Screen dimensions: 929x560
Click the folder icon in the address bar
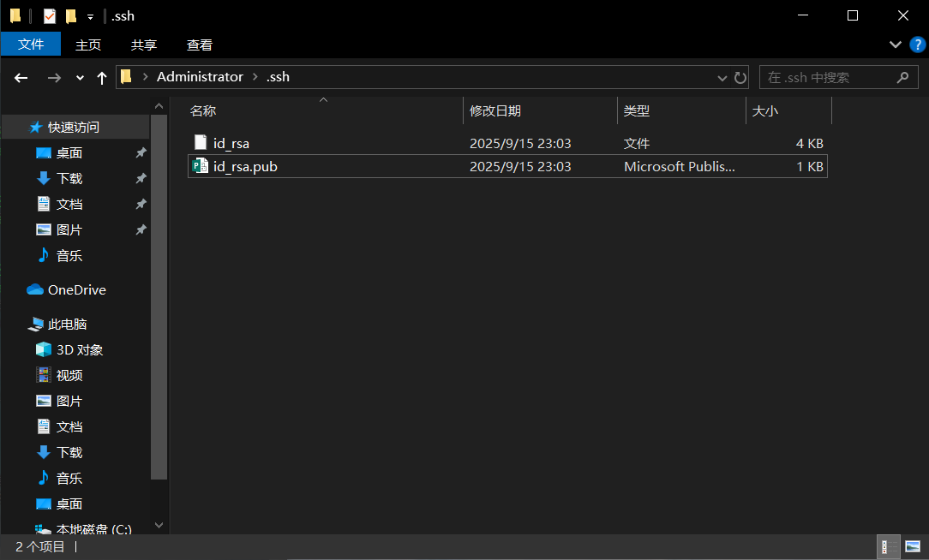point(126,77)
